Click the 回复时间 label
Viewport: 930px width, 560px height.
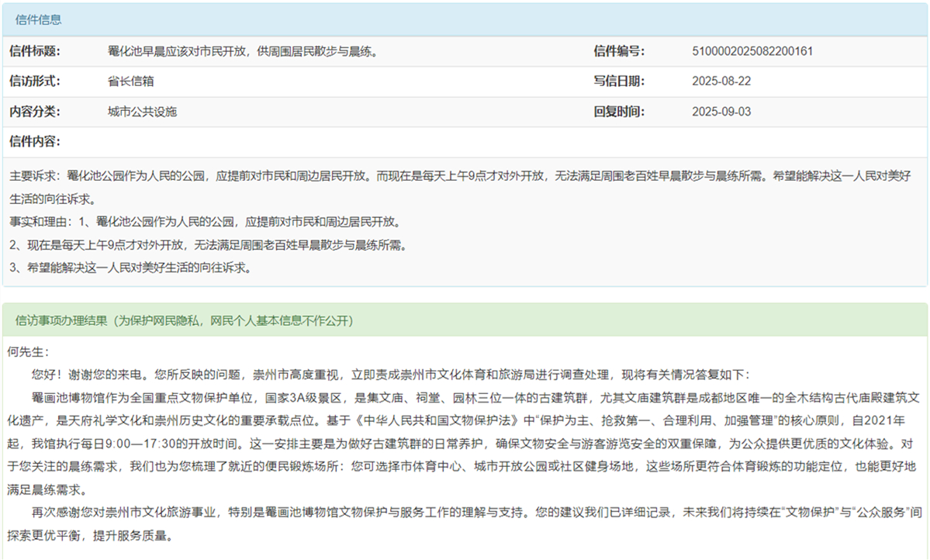(619, 112)
